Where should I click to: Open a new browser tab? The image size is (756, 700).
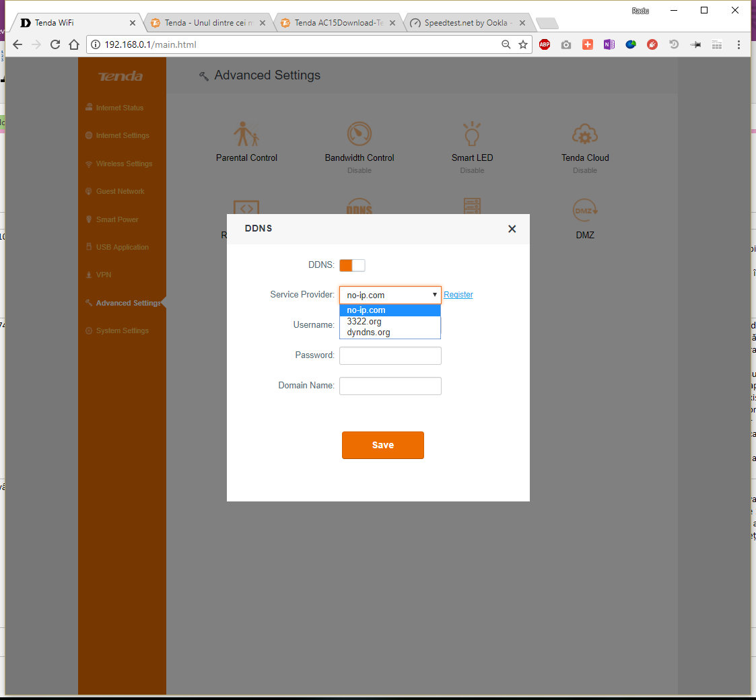pyautogui.click(x=547, y=23)
